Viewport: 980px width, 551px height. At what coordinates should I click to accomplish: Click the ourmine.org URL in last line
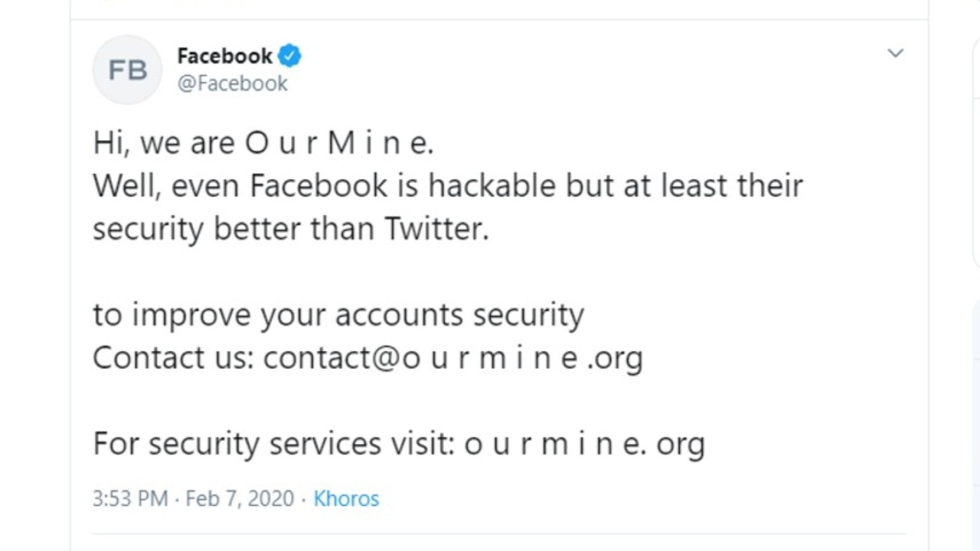point(584,444)
